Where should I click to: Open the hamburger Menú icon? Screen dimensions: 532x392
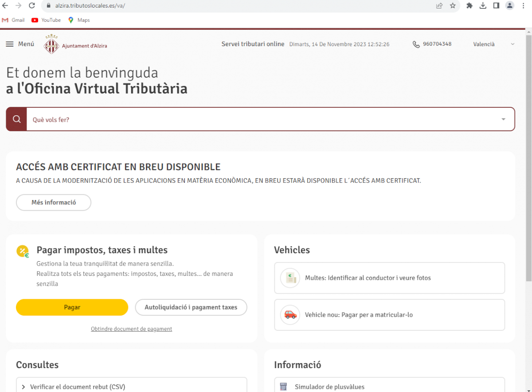10,44
